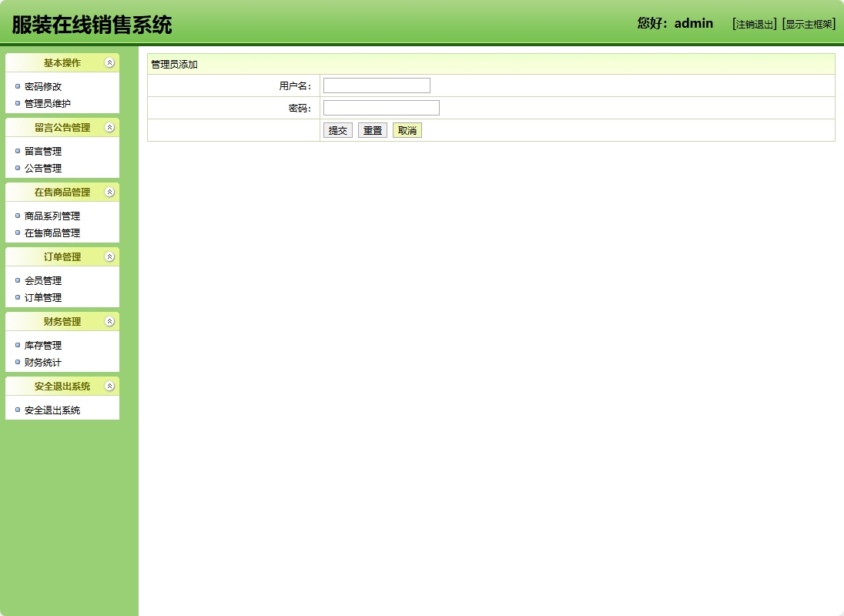Viewport: 844px width, 616px height.
Task: Open 密码修改 in sidebar
Action: (x=43, y=86)
